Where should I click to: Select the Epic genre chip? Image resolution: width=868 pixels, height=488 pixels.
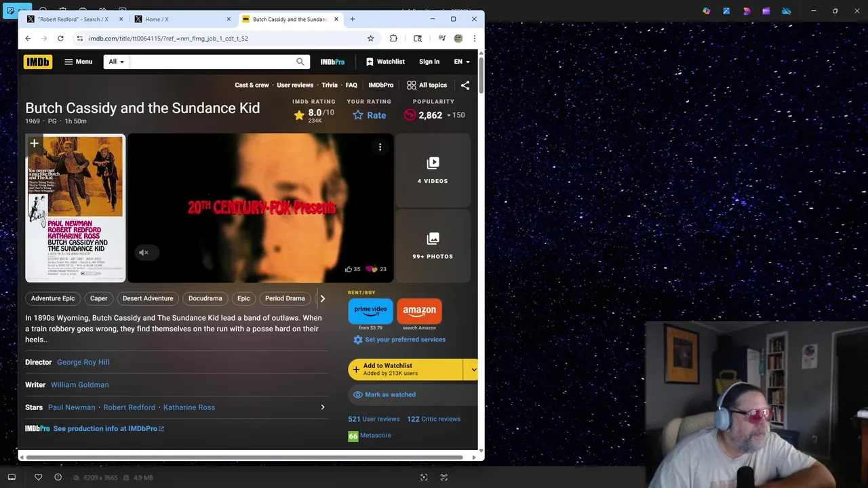pyautogui.click(x=243, y=298)
